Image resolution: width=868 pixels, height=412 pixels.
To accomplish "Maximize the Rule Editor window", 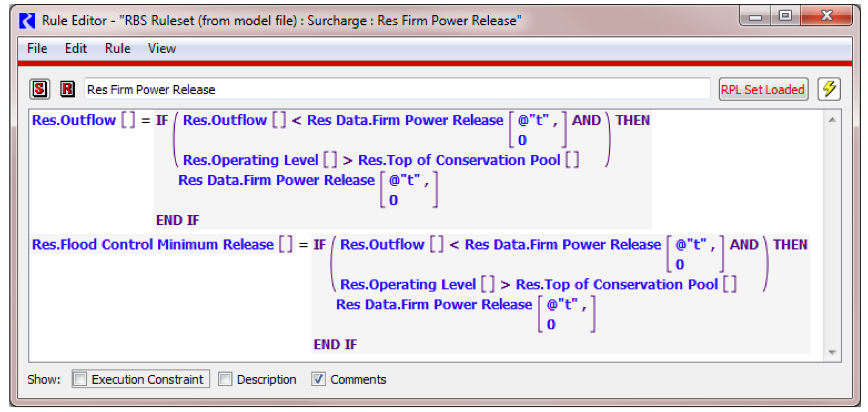I will [785, 16].
